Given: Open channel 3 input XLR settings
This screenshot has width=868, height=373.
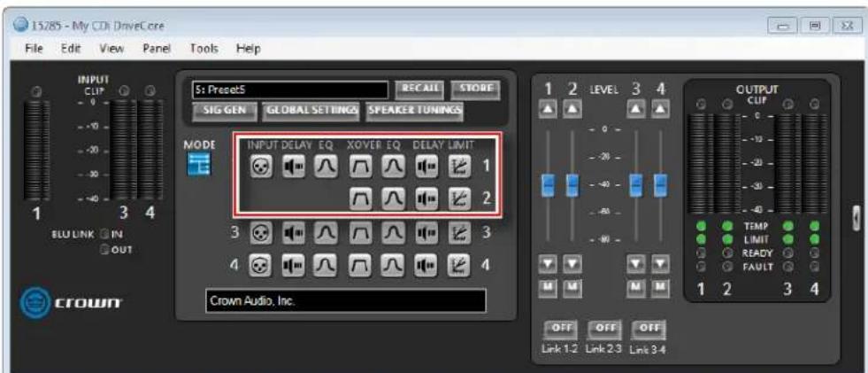Looking at the screenshot, I should pos(260,233).
